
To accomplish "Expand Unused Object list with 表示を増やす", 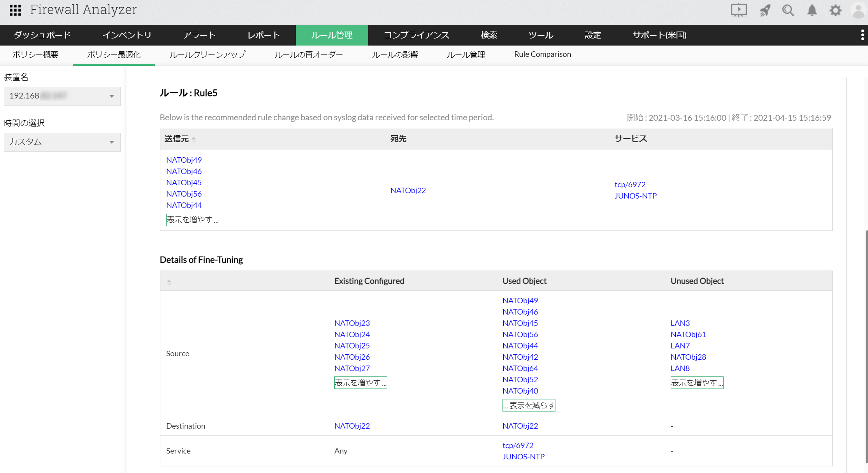I will [x=697, y=383].
